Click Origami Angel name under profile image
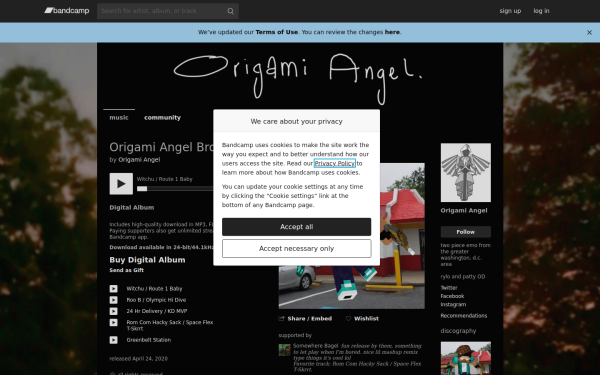This screenshot has width=600, height=375. point(464,210)
